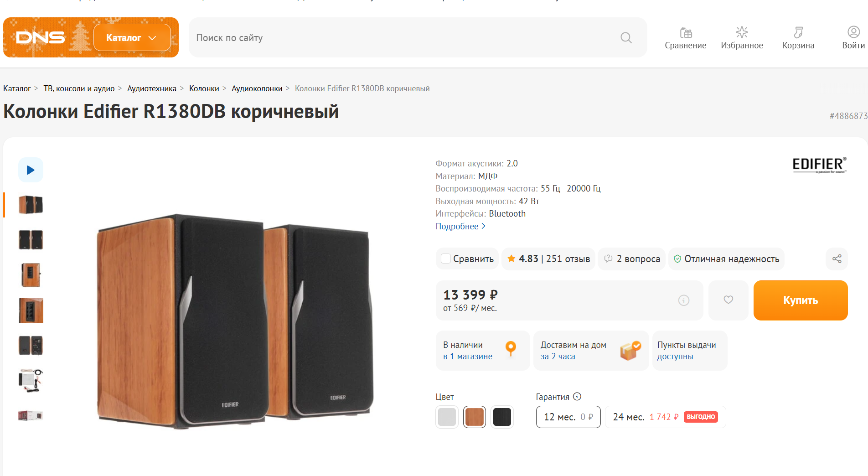
Task: Select 12 мес. warranty option
Action: tap(568, 417)
